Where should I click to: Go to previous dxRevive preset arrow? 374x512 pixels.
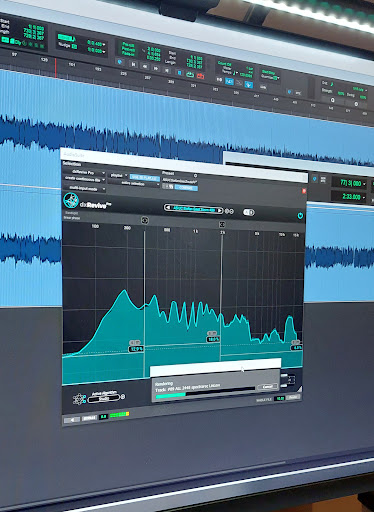(x=168, y=208)
